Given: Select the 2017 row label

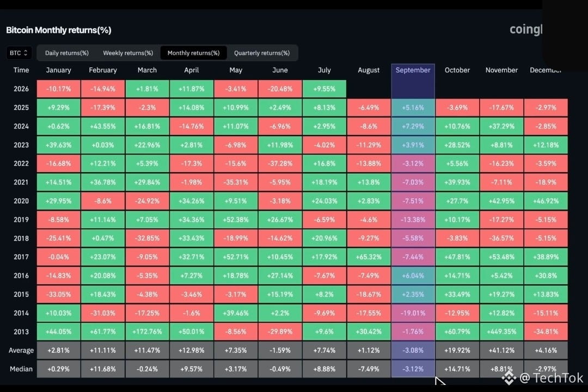Looking at the screenshot, I should click(x=21, y=257).
